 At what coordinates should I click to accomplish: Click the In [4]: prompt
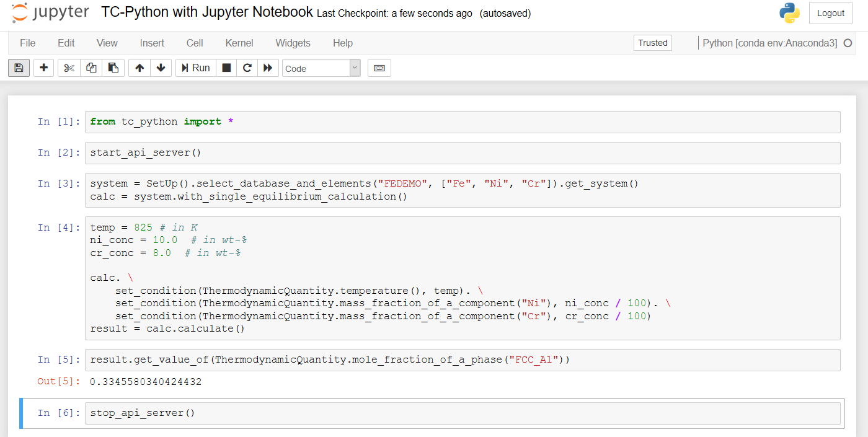pos(59,227)
